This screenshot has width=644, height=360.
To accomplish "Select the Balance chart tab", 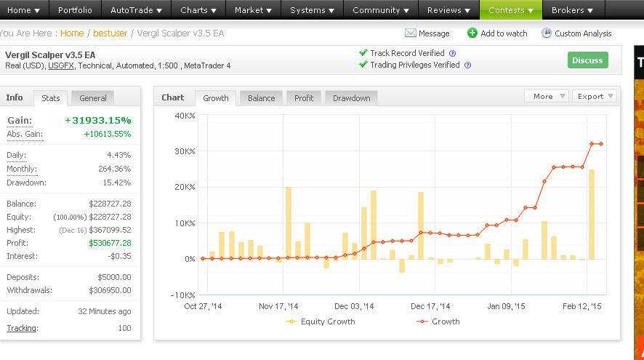I will [x=261, y=97].
